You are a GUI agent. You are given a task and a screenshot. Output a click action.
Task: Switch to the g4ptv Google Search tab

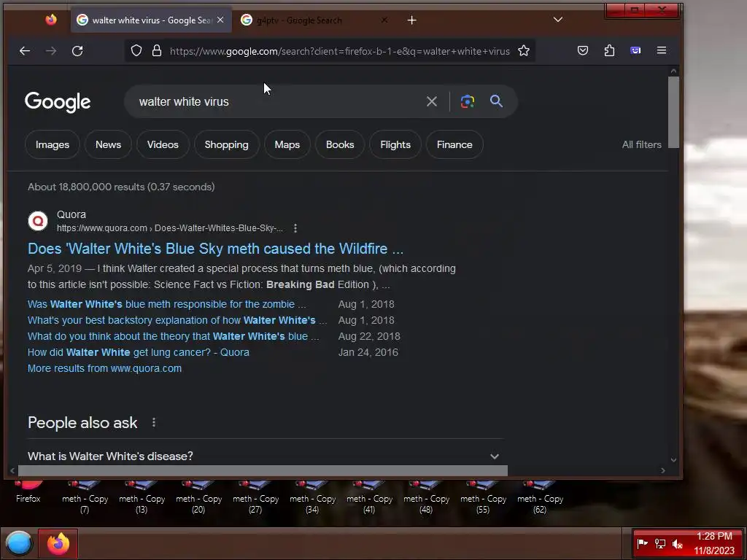click(314, 20)
